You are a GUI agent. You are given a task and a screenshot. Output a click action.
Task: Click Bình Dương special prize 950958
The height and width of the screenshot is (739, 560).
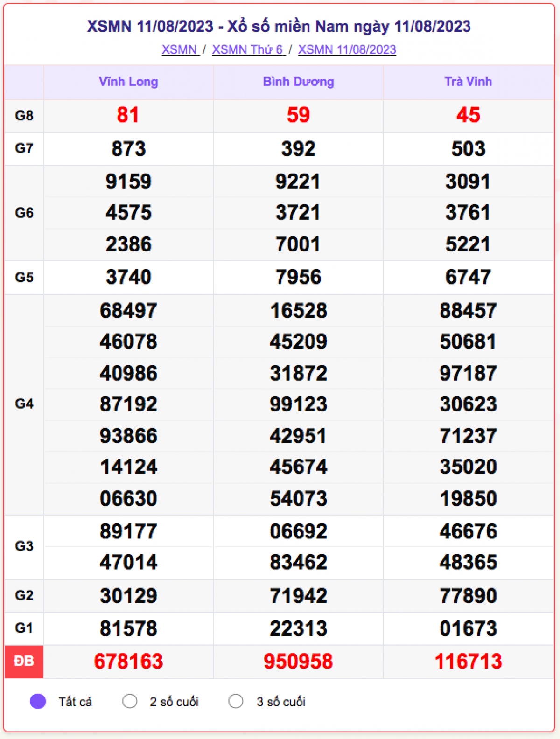pos(298,662)
